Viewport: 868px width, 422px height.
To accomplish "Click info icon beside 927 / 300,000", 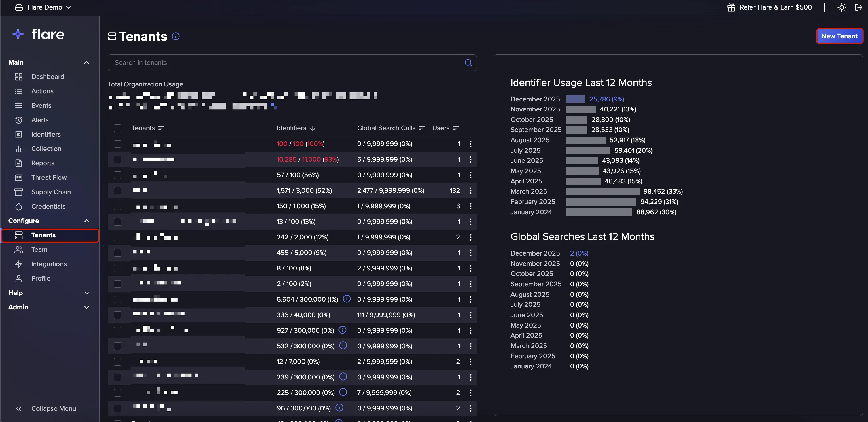I will click(342, 330).
